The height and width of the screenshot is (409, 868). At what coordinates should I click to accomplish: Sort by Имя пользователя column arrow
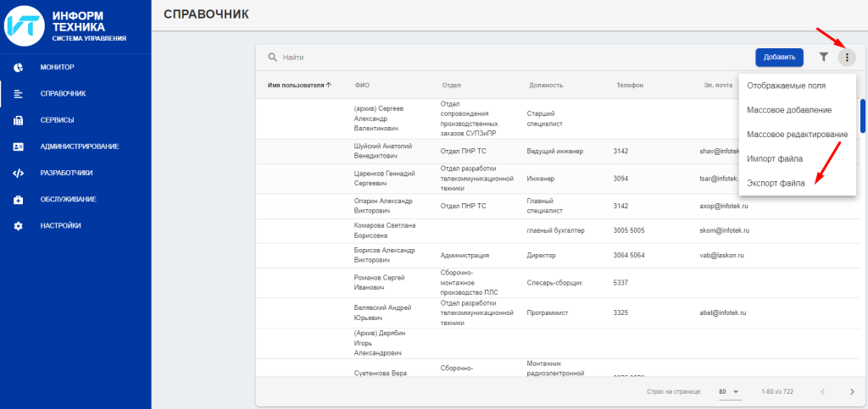328,85
